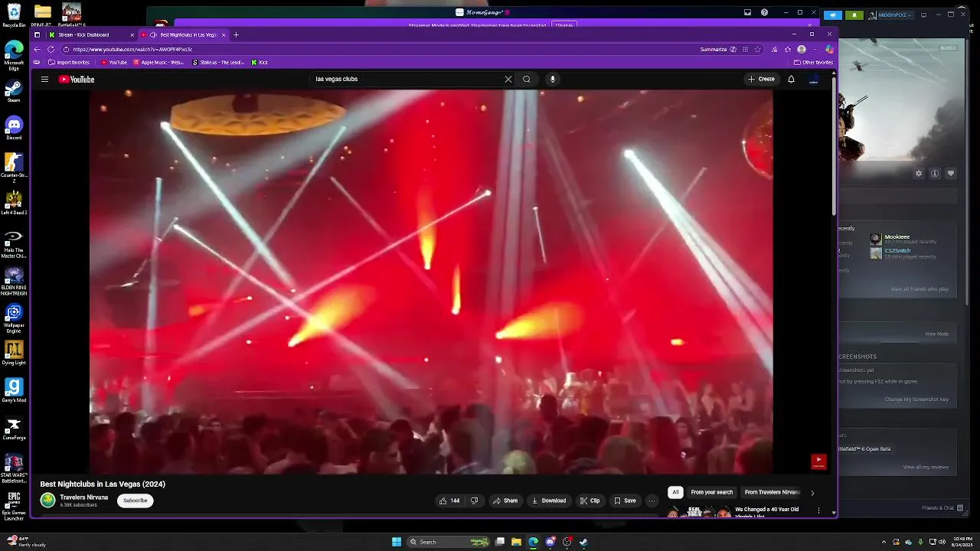Click the Windows taskbar Search box
Screen dimensions: 980x551
click(447, 542)
